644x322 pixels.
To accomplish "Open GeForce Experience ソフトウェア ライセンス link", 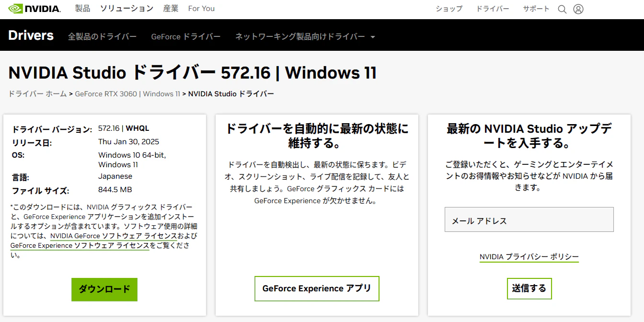I will (80, 245).
